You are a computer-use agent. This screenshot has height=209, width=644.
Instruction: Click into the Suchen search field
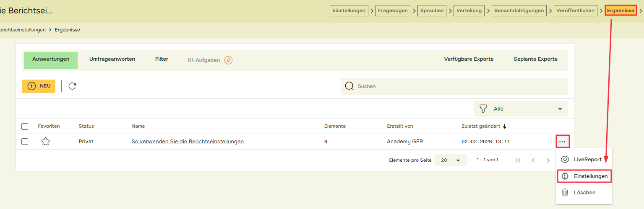(457, 86)
